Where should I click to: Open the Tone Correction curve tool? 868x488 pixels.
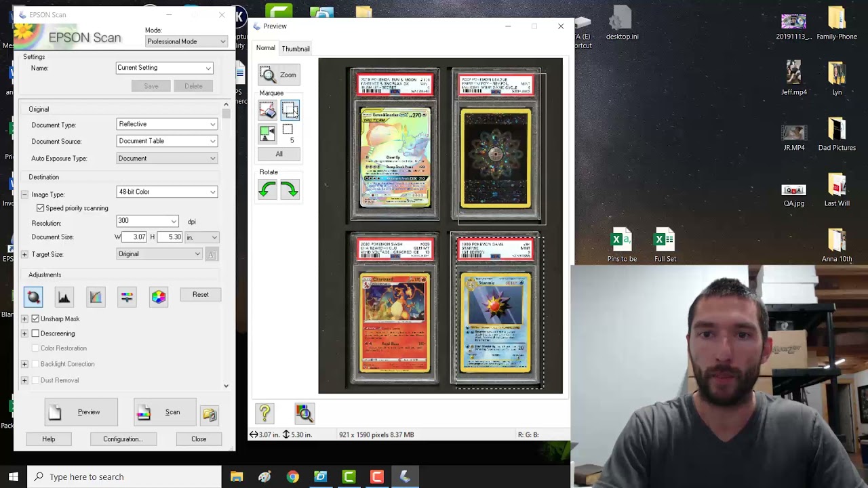pyautogui.click(x=96, y=297)
